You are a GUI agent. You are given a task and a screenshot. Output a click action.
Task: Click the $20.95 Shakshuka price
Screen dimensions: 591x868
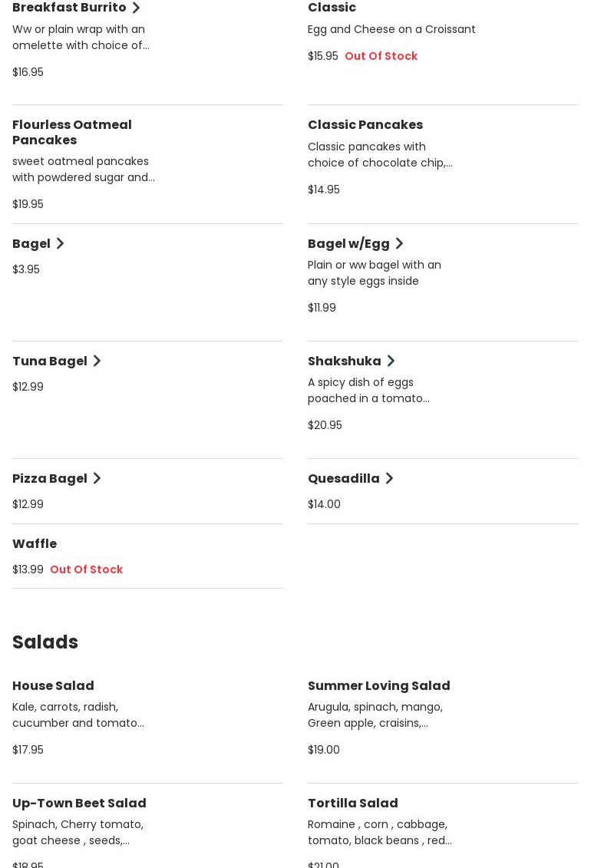click(x=325, y=425)
